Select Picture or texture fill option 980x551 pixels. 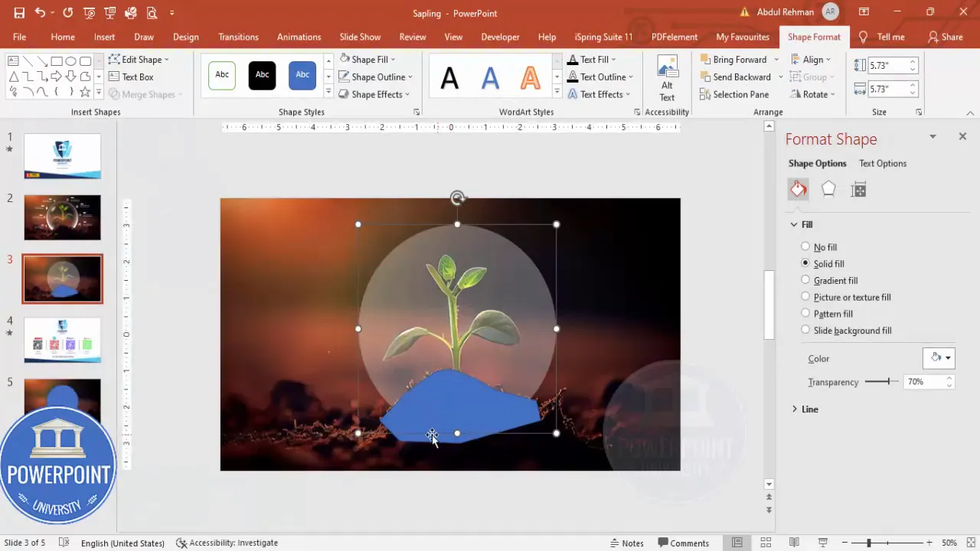coord(845,297)
